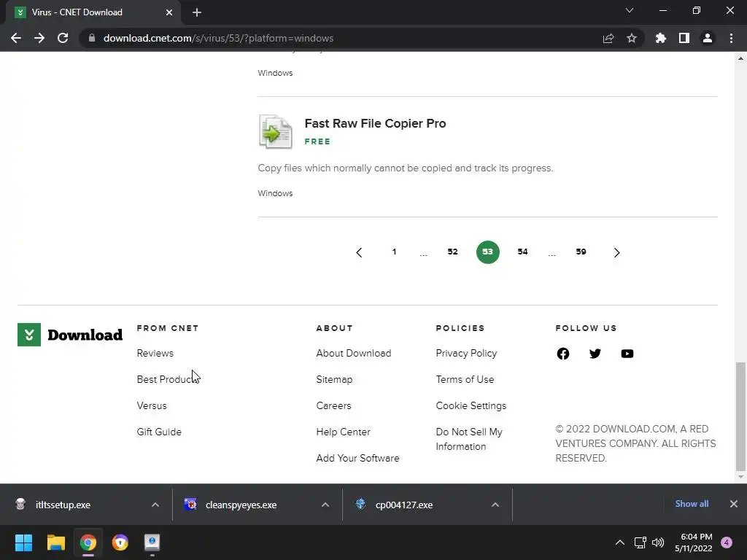Open Cookie Settings

click(x=471, y=405)
